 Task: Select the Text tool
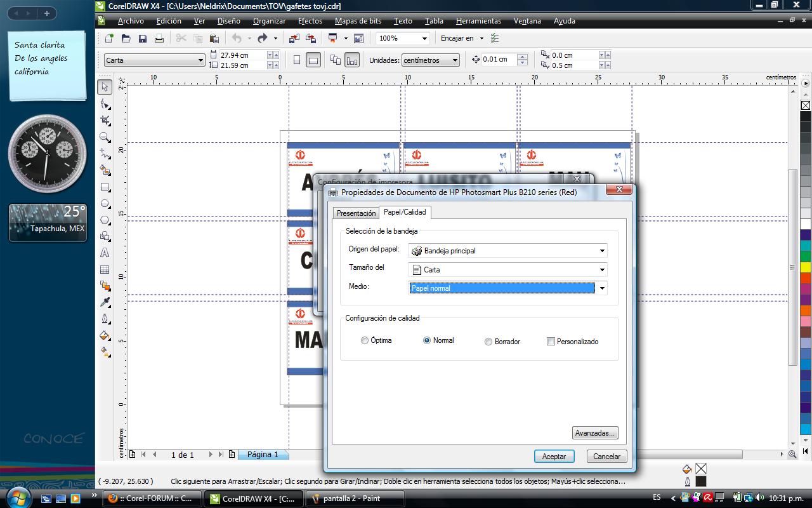point(105,253)
